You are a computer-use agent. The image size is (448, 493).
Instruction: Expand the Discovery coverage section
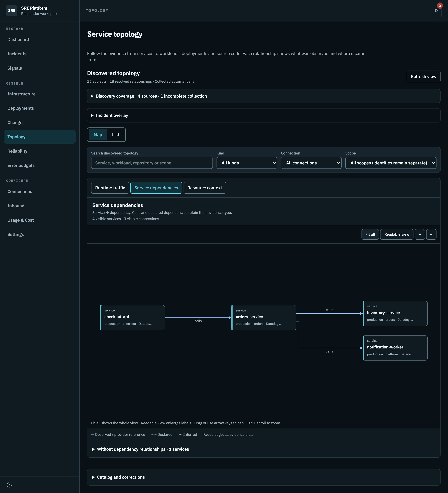264,96
